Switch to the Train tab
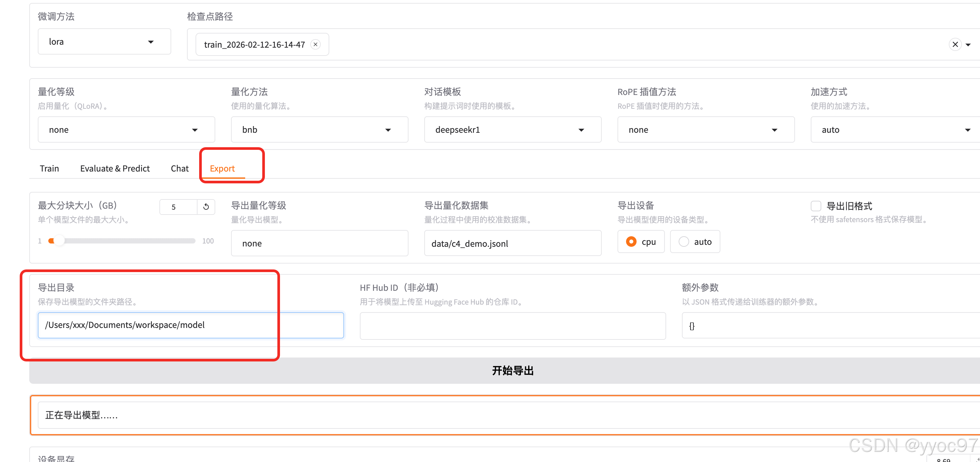The image size is (980, 462). pos(49,169)
